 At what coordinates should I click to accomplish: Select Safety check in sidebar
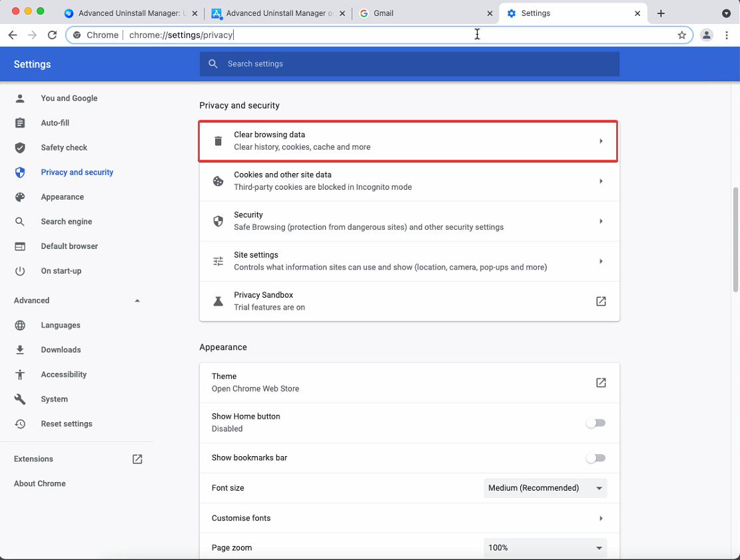pos(64,148)
